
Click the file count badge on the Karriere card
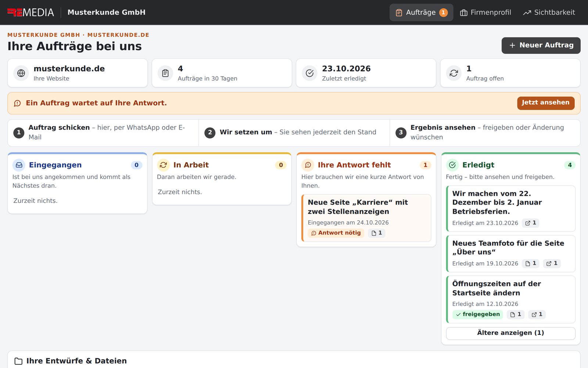tap(377, 233)
